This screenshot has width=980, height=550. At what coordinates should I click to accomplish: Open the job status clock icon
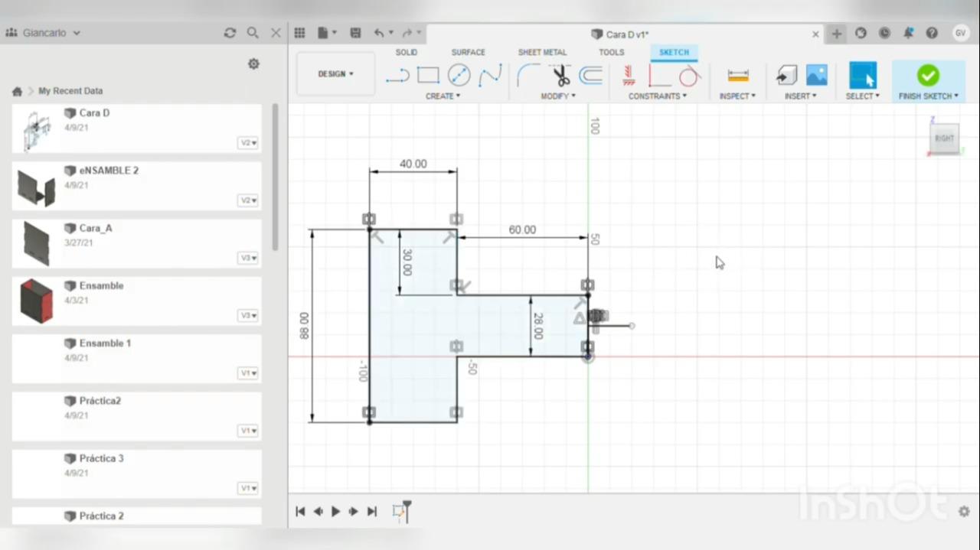884,33
